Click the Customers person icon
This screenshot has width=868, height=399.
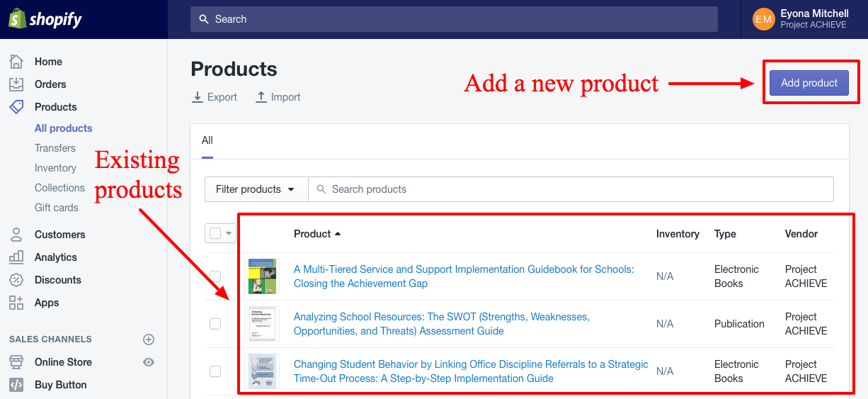[16, 235]
